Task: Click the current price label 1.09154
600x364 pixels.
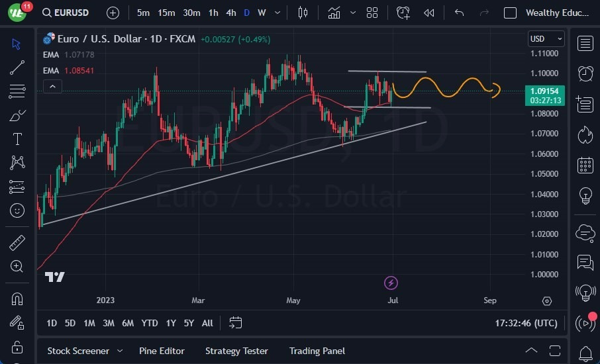Action: pos(544,91)
